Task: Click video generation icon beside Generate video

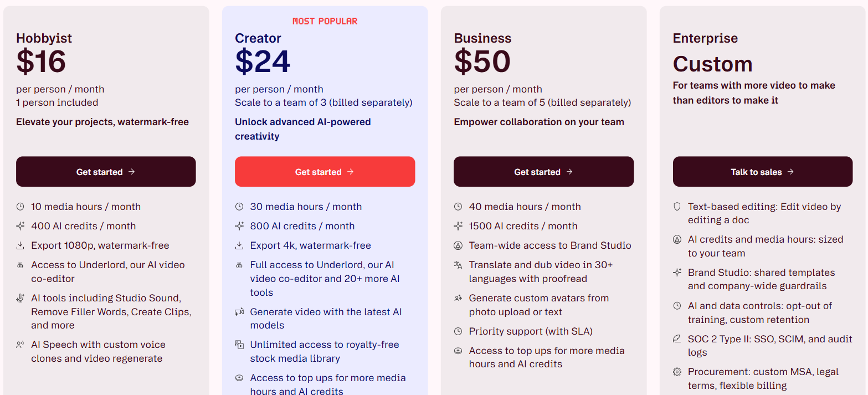Action: coord(239,312)
